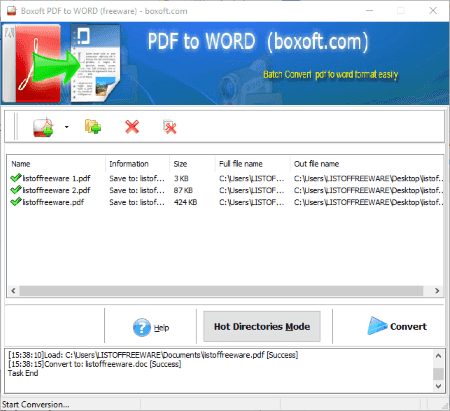This screenshot has height=411, width=450.
Task: Click the 424 KB size cell
Action: (185, 202)
